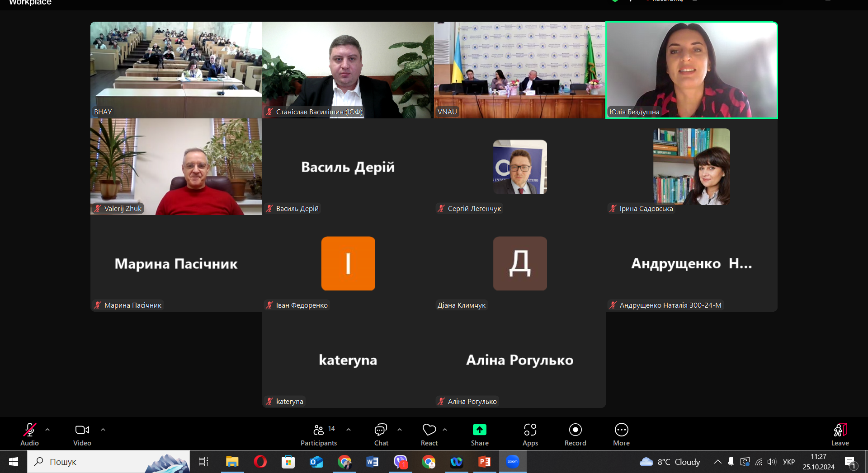Select Valerij Zhuk's video tile
Viewport: 868px width, 473px height.
[176, 167]
